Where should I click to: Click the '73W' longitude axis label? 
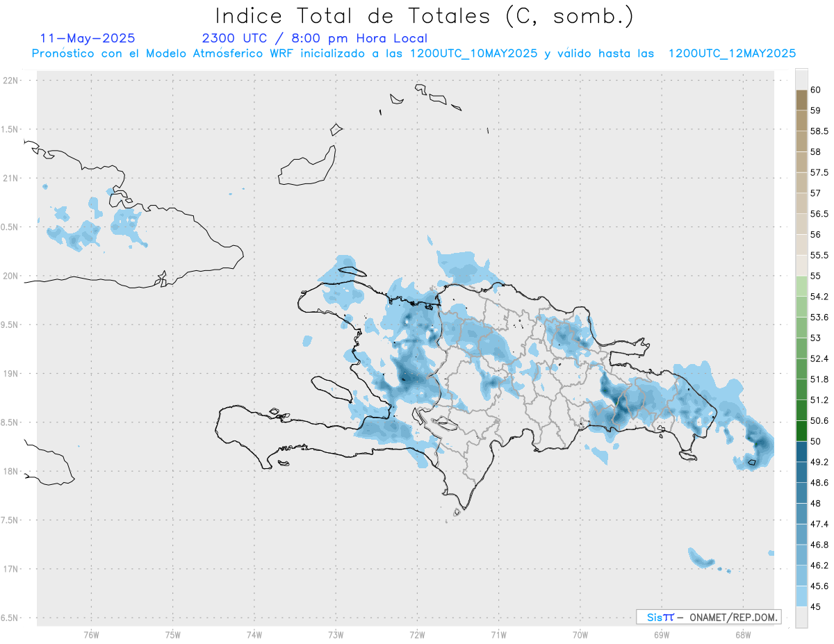336,634
